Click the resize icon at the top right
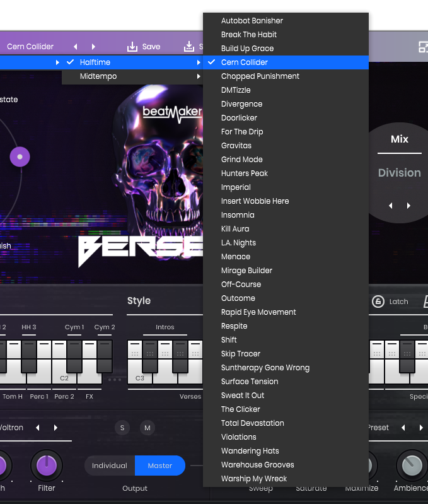Viewport: 428px width, 504px height. tap(423, 47)
